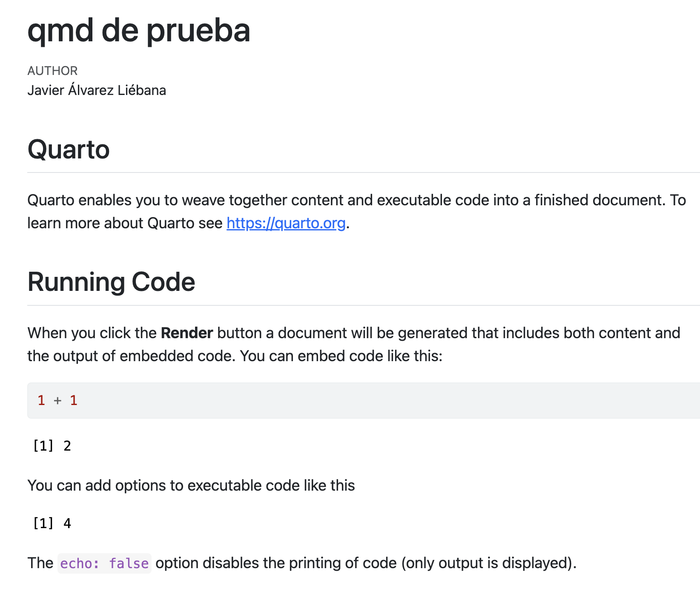The width and height of the screenshot is (700, 592).
Task: Click the inline code "echo: false"
Action: pyautogui.click(x=104, y=563)
